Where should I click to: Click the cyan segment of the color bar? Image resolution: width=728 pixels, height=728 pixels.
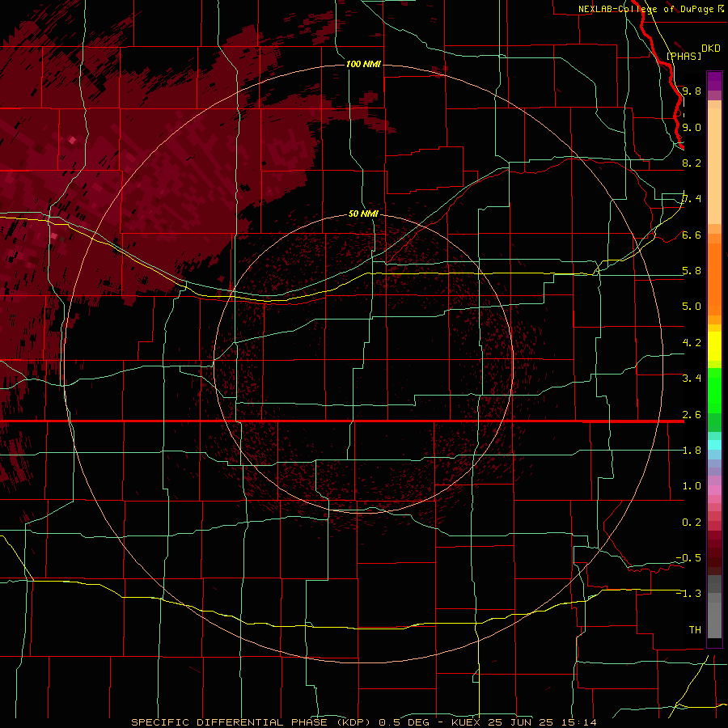point(714,445)
